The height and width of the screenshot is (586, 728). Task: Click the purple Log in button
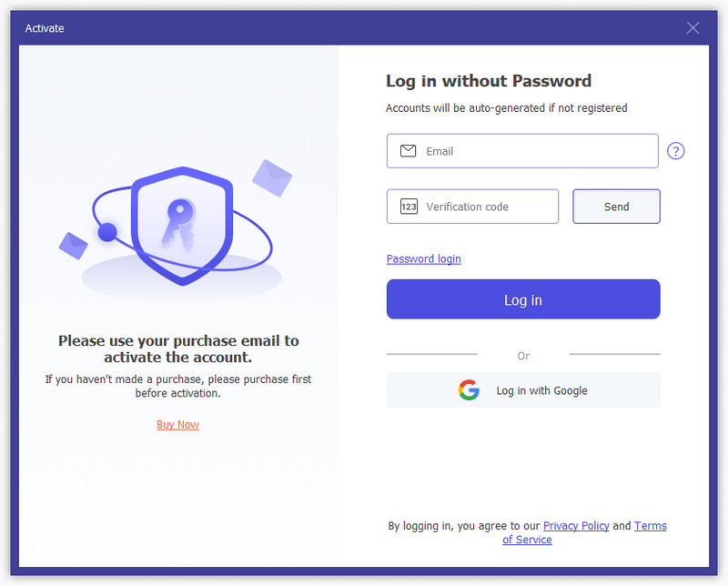[523, 299]
